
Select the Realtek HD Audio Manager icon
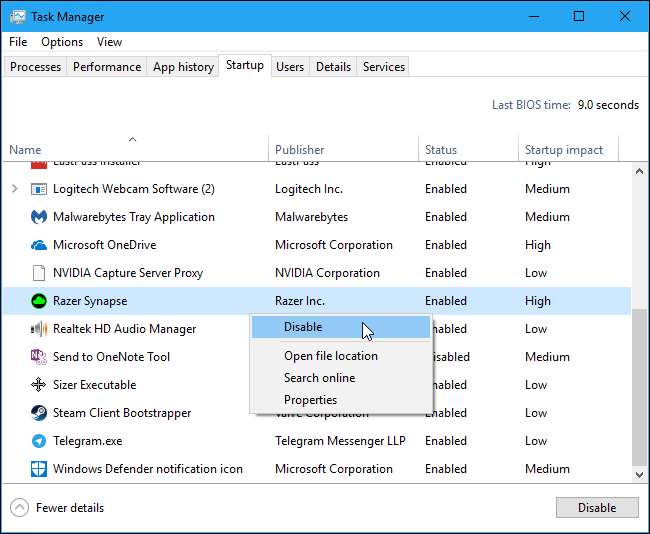(39, 329)
